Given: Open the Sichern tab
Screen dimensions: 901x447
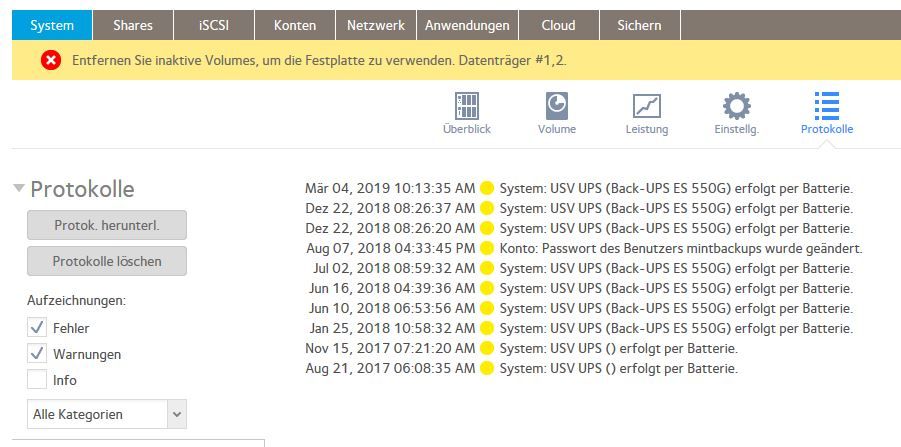Looking at the screenshot, I should pos(640,25).
